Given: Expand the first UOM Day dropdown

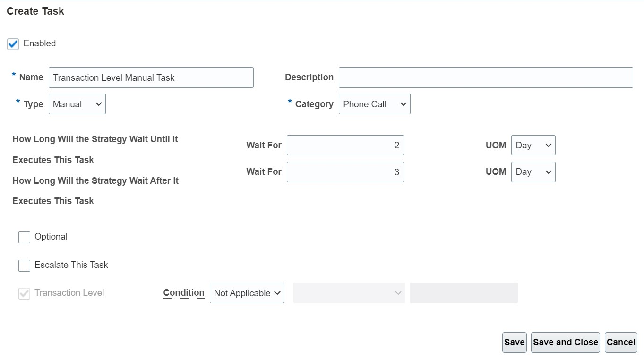Looking at the screenshot, I should coord(533,146).
